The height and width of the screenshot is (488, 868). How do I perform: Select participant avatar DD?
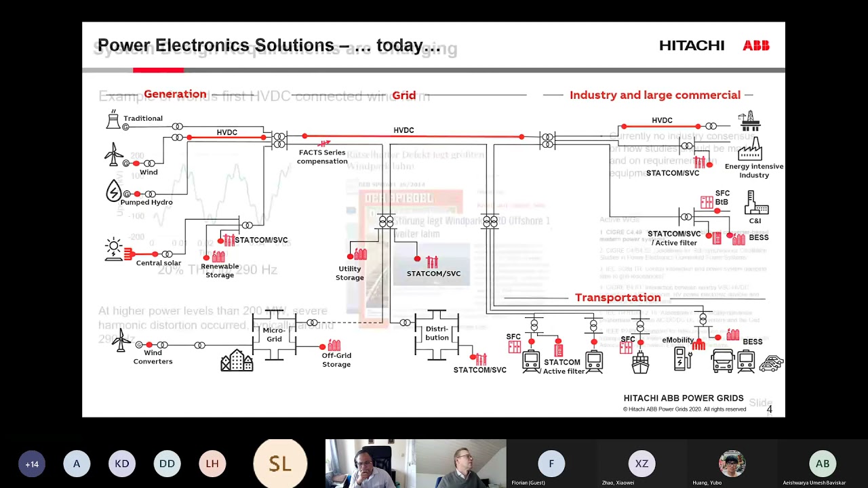click(167, 464)
